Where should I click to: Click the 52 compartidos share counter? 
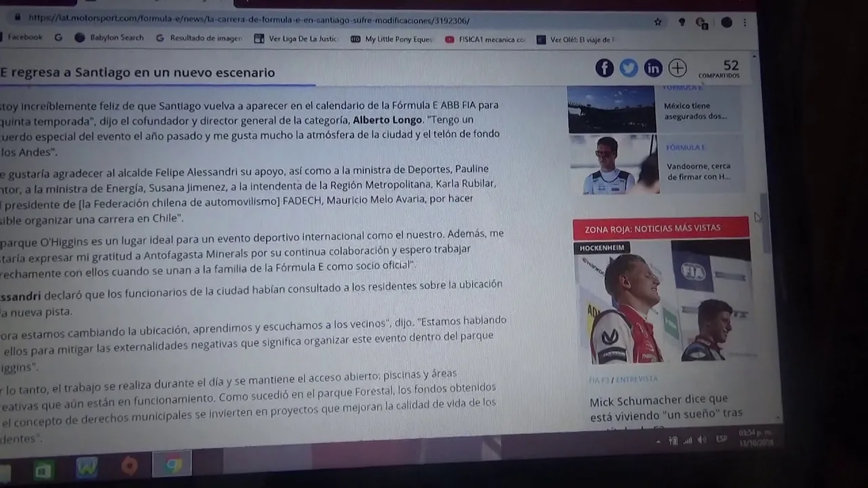[x=721, y=68]
